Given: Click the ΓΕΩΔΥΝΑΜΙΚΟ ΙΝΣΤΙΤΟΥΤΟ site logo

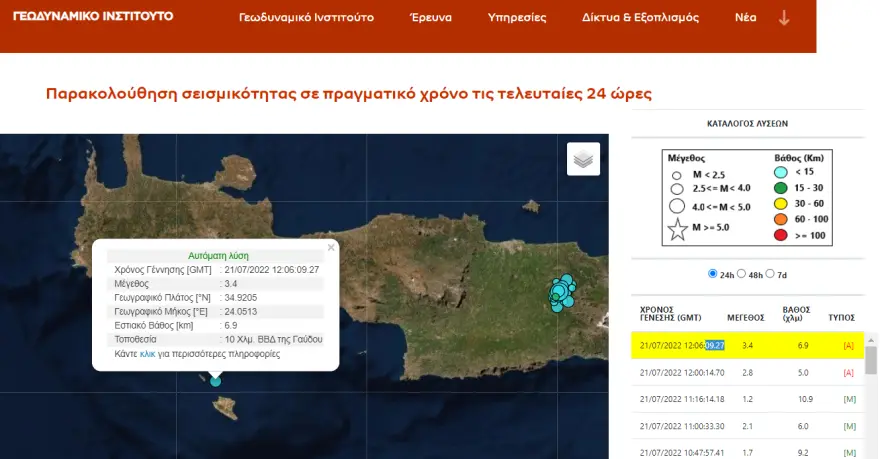Looking at the screenshot, I should click(93, 17).
